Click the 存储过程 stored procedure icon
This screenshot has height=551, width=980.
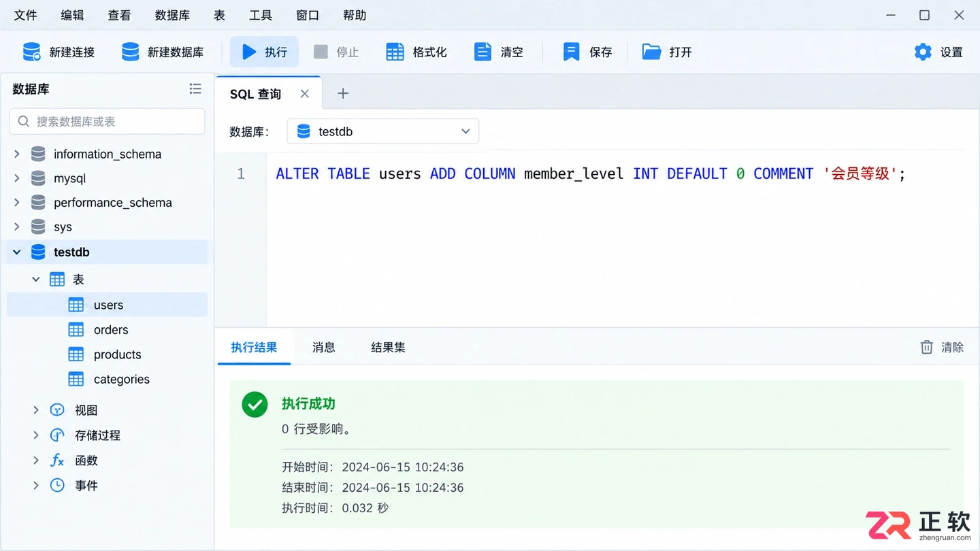click(57, 435)
